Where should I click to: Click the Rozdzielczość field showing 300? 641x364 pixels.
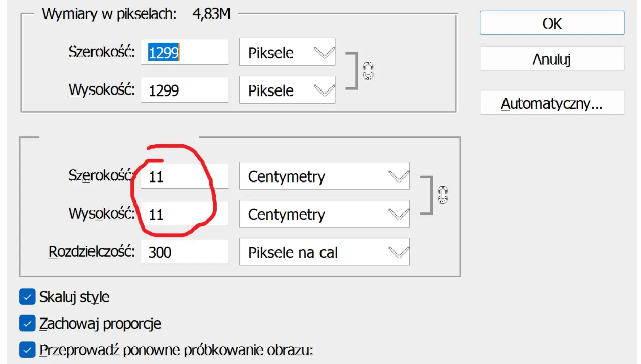pyautogui.click(x=185, y=252)
